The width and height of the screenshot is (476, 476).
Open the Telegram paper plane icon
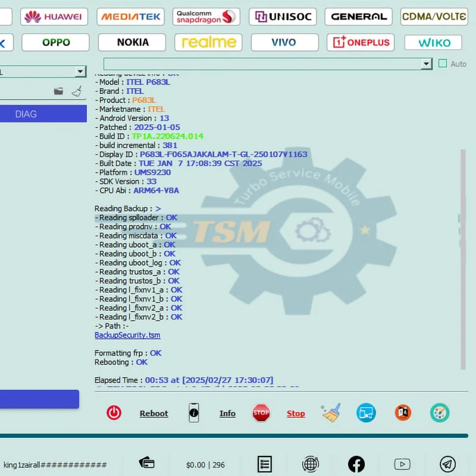tap(448, 464)
